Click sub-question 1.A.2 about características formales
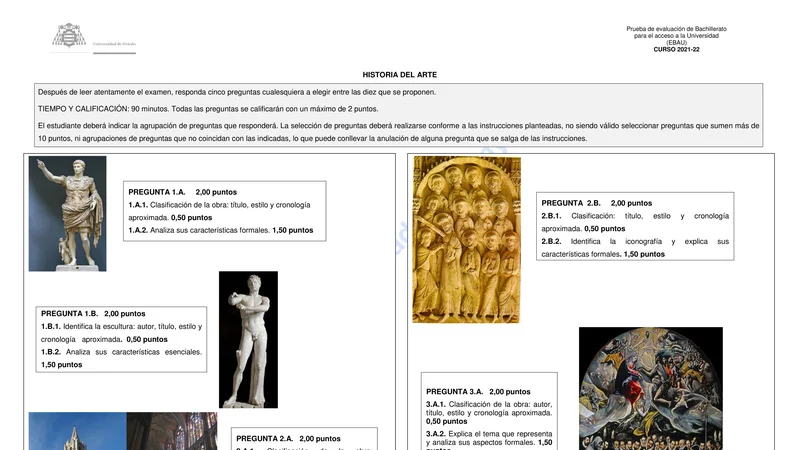 (x=220, y=230)
